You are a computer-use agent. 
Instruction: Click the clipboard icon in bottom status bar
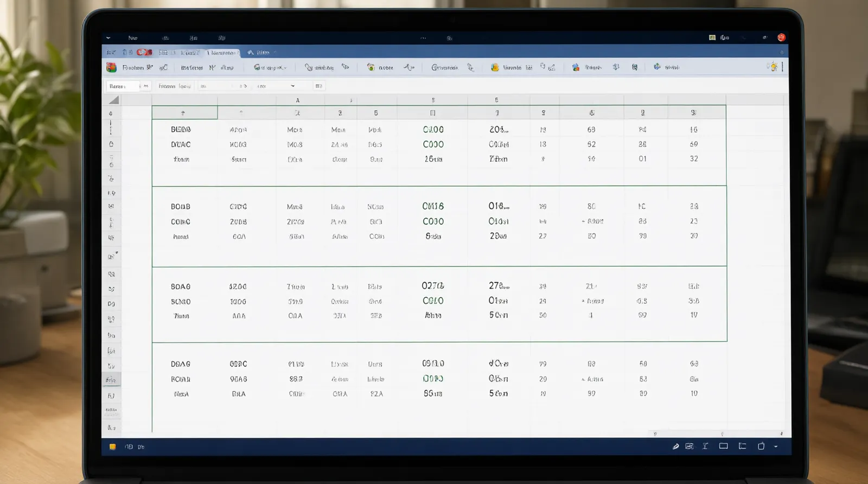761,446
